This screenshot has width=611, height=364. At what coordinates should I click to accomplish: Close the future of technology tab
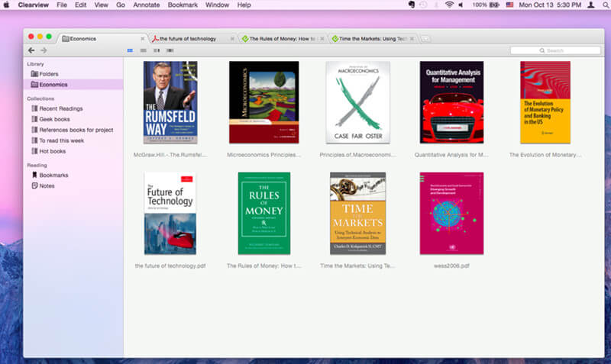tap(232, 39)
